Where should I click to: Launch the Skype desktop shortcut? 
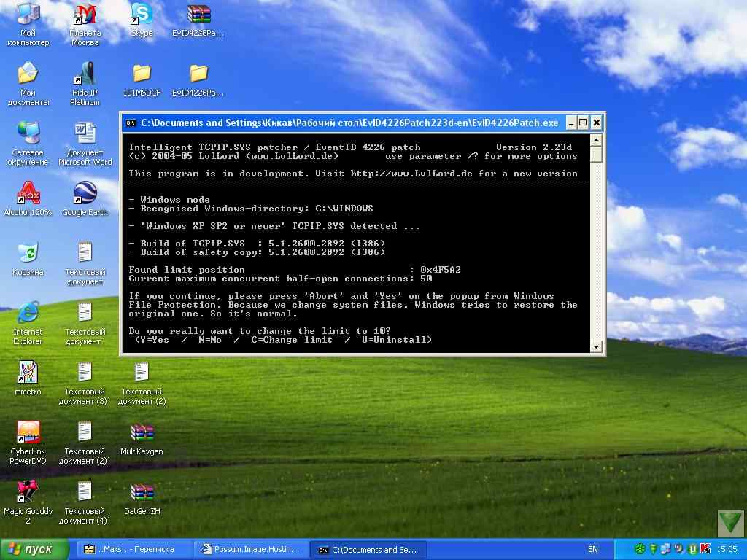142,20
